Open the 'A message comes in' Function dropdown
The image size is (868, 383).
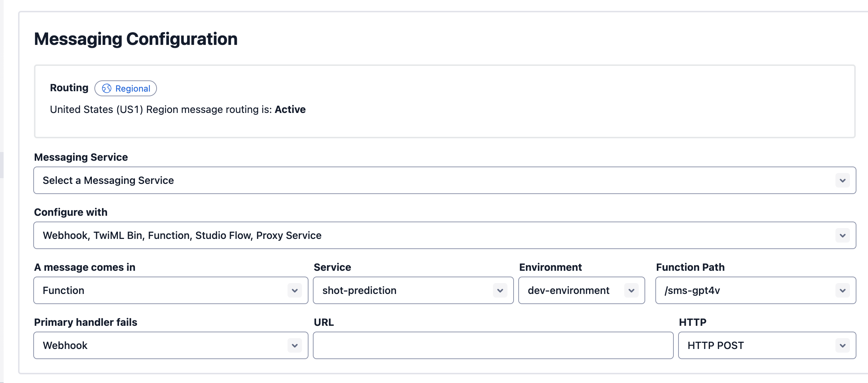[x=163, y=290]
